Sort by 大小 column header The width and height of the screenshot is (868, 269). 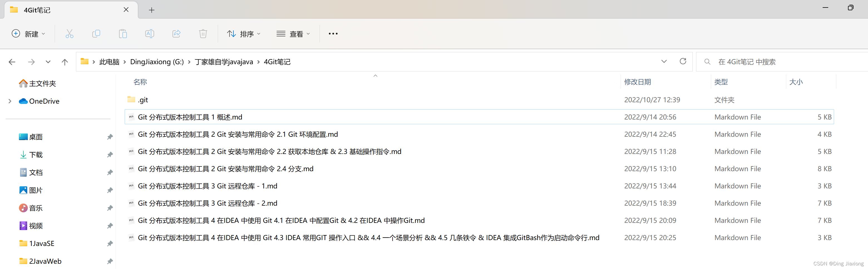coord(796,82)
